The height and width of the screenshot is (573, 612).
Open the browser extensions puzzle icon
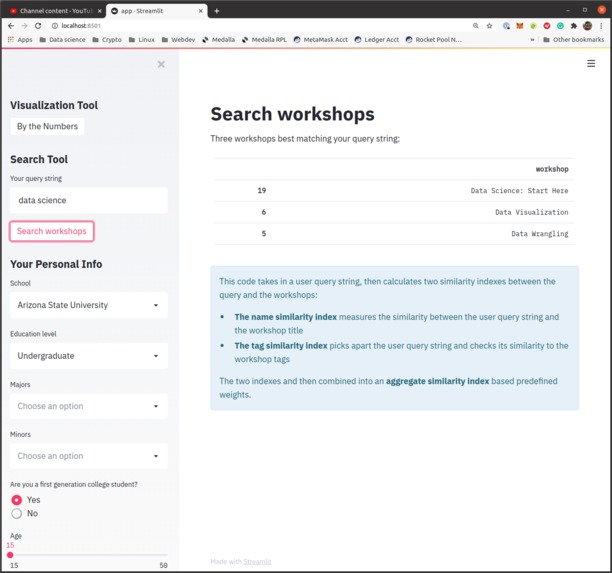pos(573,26)
